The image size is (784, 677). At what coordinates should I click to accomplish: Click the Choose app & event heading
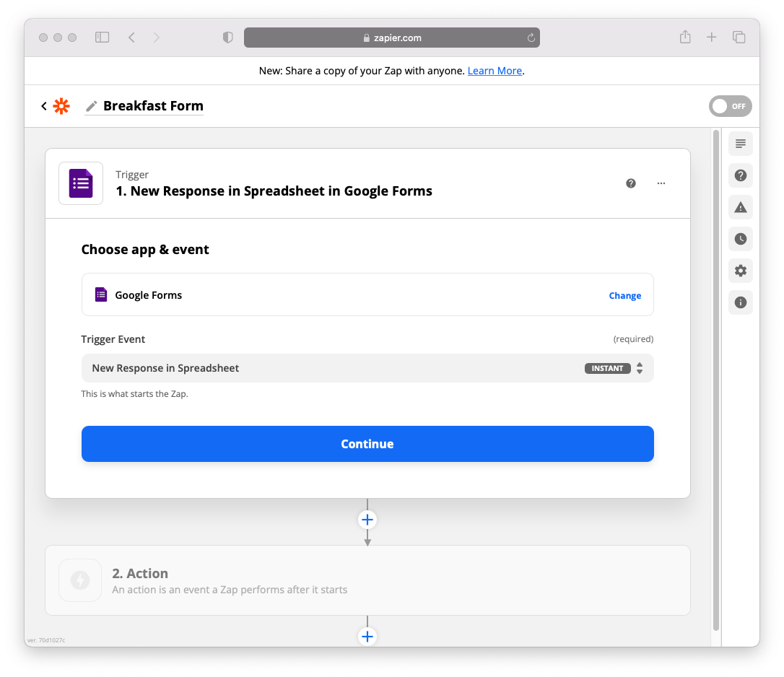[x=145, y=250]
